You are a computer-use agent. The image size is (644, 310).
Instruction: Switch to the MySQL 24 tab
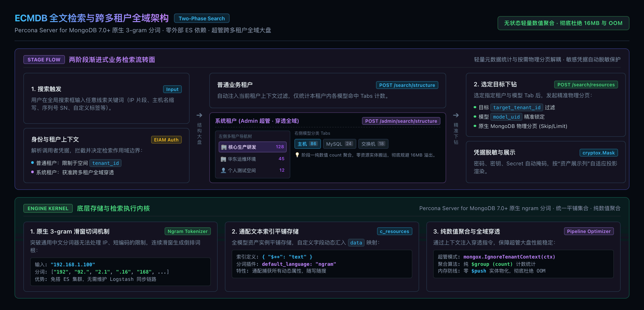(339, 144)
